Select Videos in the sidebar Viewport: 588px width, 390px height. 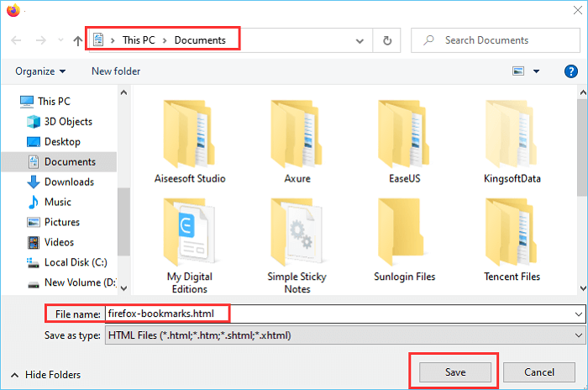tap(59, 242)
